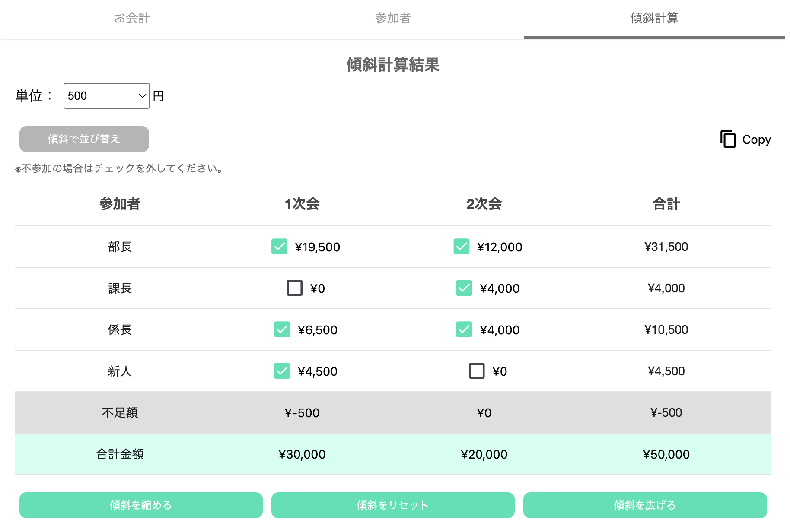Click the 新人 participant name
Screen dimensions: 790x532
(x=120, y=371)
